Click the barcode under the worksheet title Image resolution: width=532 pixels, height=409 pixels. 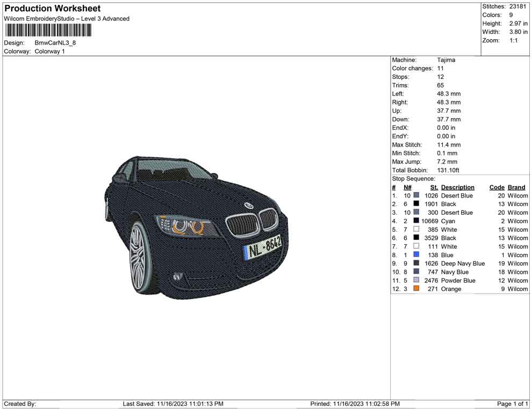click(x=48, y=31)
